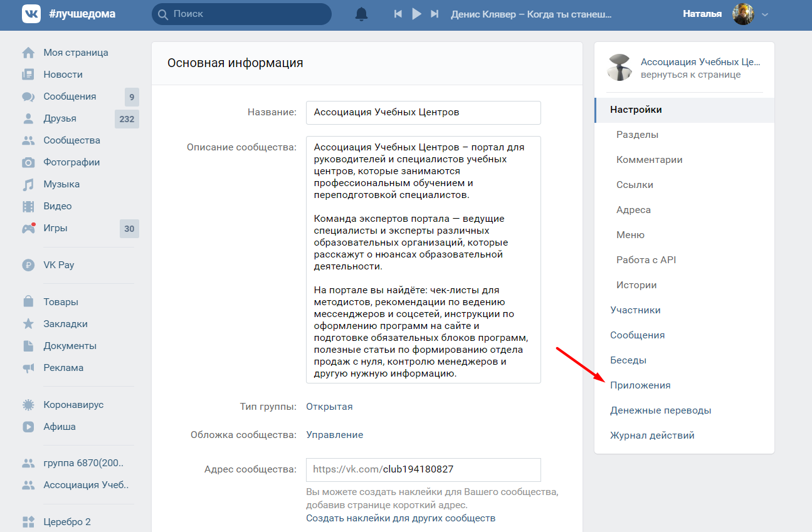Click the группа 6870 group icon
The width and height of the screenshot is (812, 532).
tap(28, 464)
